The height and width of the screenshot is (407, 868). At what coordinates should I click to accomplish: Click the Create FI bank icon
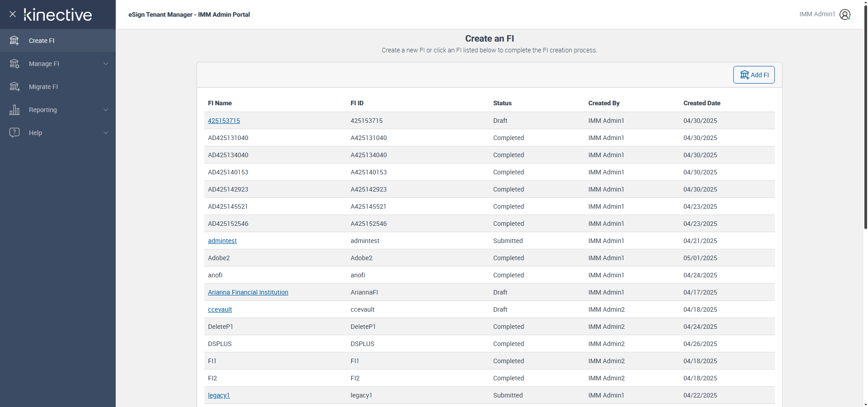(x=14, y=41)
